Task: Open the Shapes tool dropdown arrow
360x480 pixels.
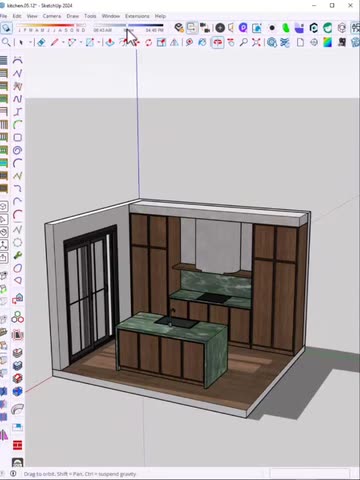Action: click(99, 42)
